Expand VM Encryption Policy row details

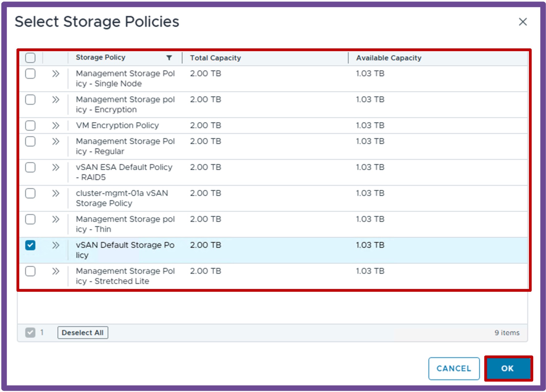(55, 125)
